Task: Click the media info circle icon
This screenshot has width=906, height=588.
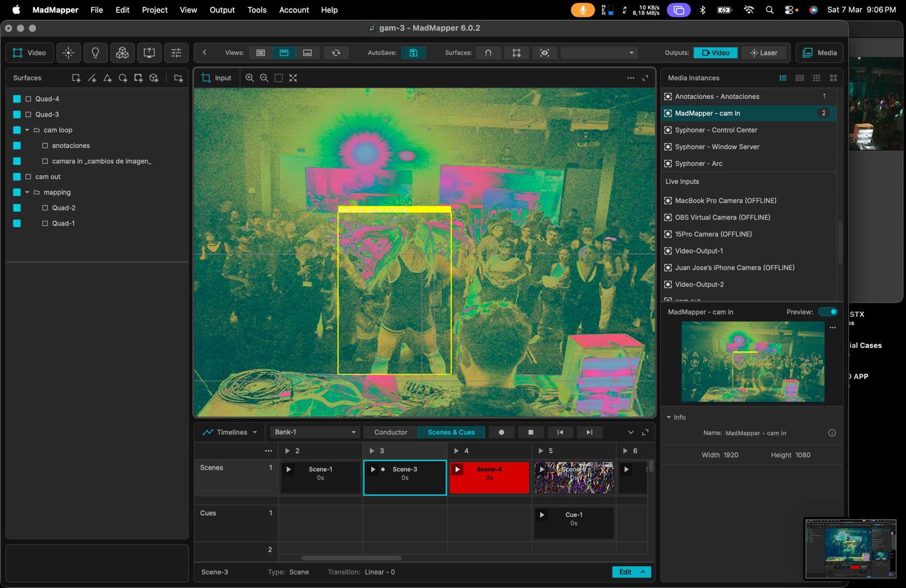Action: click(832, 433)
